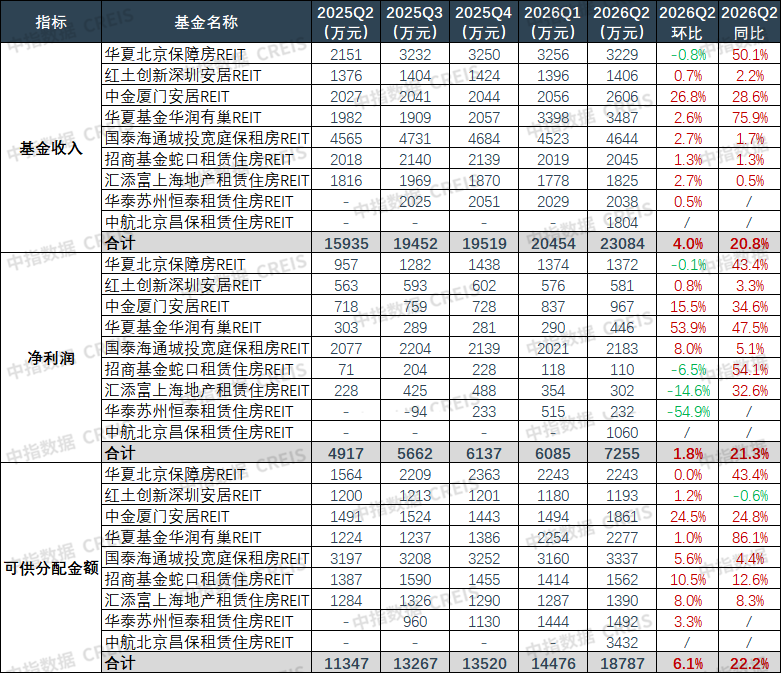Click the 50.1% year-on-year cell
The width and height of the screenshot is (781, 673).
click(x=749, y=54)
